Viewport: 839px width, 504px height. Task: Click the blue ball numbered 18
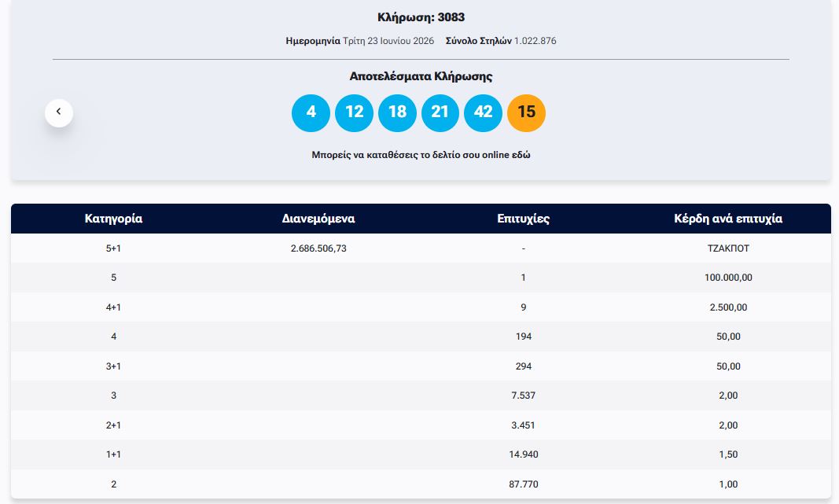click(397, 113)
